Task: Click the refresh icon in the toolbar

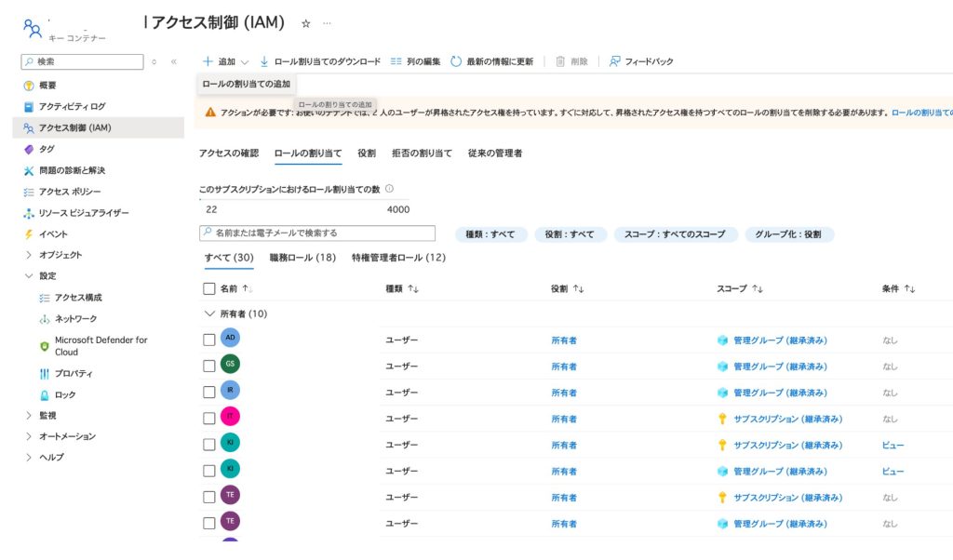Action: click(456, 61)
